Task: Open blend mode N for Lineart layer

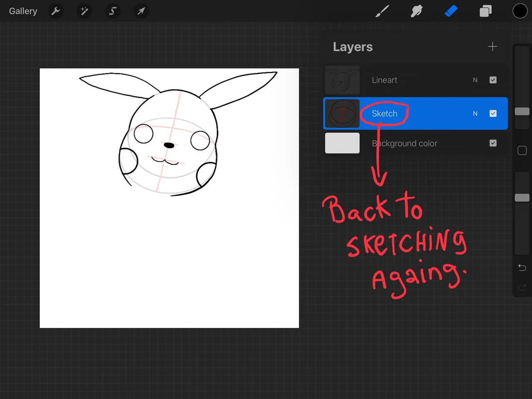Action: (475, 80)
